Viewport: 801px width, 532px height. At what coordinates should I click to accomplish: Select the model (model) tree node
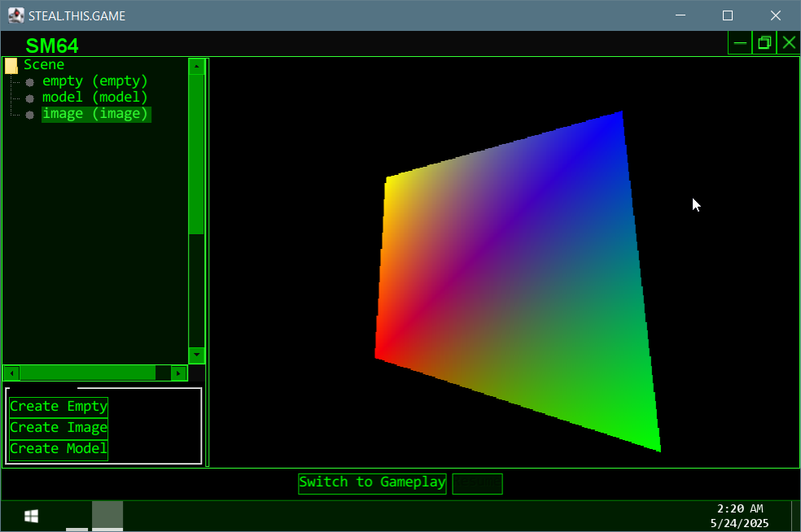tap(95, 98)
